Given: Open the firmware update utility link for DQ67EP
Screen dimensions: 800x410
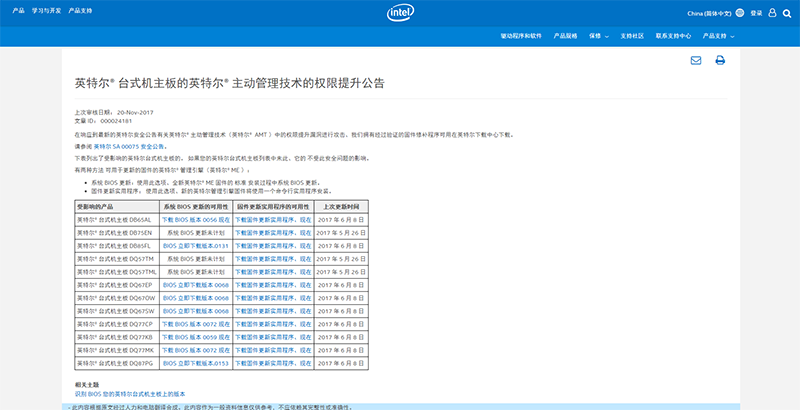Looking at the screenshot, I should pyautogui.click(x=273, y=285).
